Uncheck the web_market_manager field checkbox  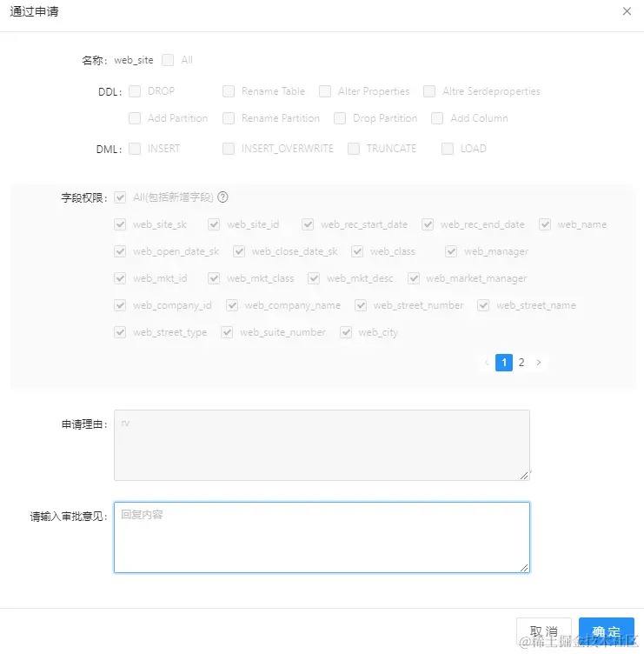coord(414,278)
